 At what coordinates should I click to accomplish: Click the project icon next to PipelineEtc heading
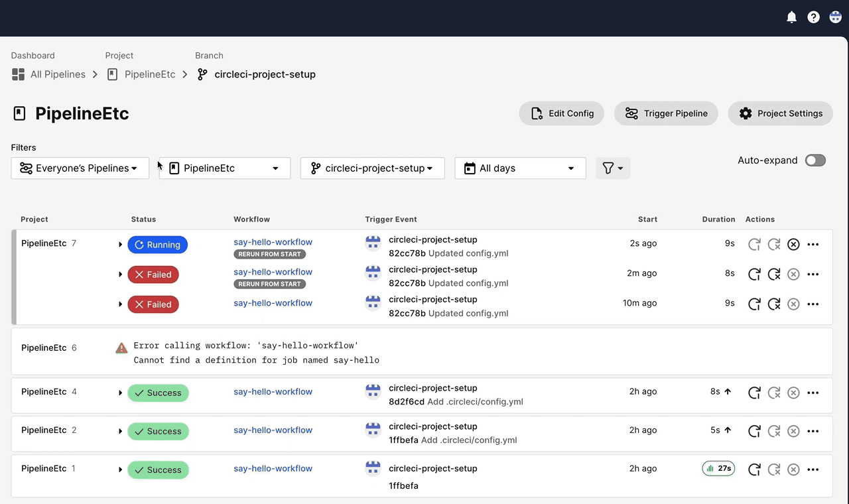pos(19,113)
